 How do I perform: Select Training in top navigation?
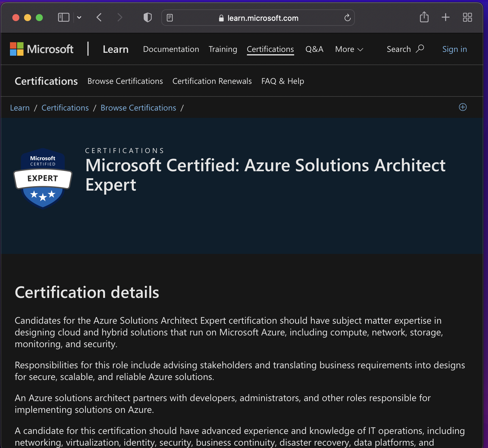click(x=223, y=49)
